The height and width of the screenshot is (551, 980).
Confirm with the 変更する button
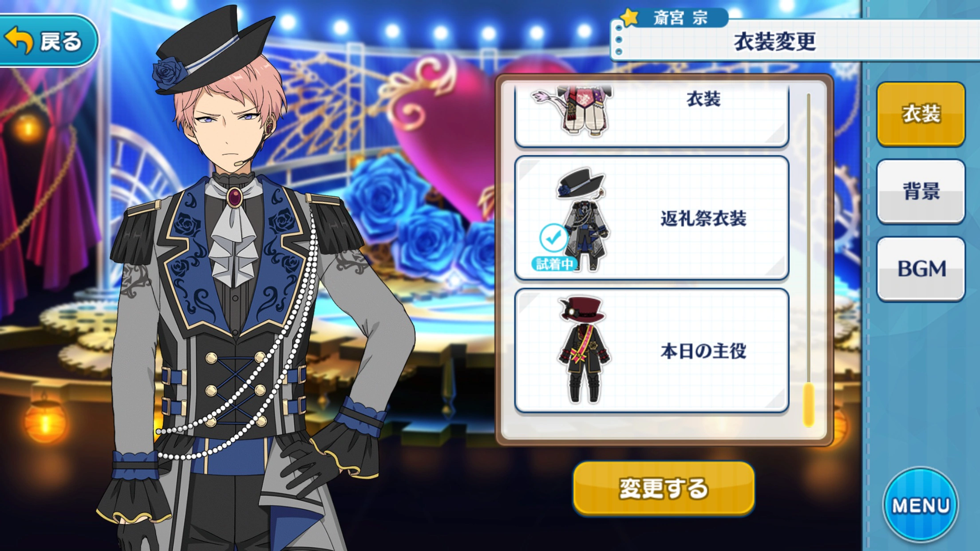click(x=664, y=488)
